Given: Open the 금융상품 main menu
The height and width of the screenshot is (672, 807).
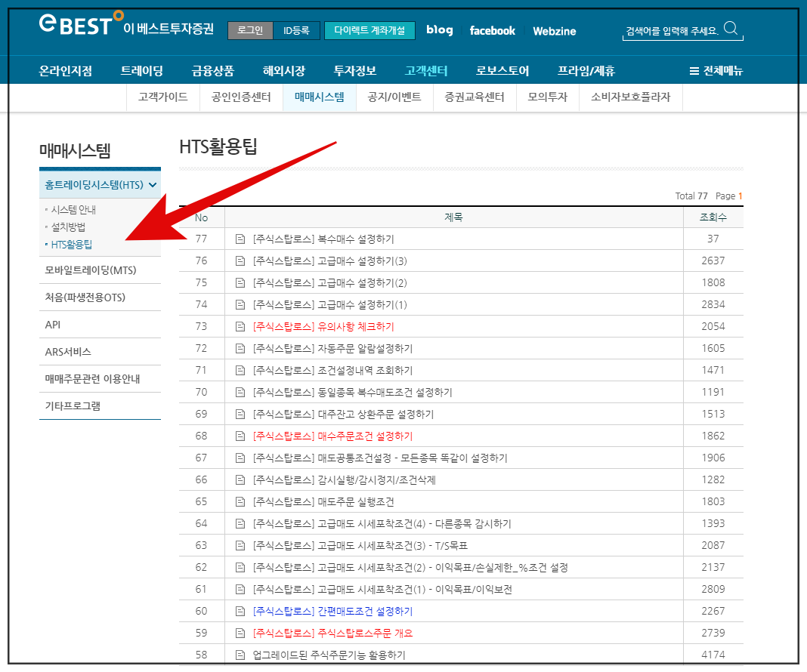Looking at the screenshot, I should click(213, 71).
